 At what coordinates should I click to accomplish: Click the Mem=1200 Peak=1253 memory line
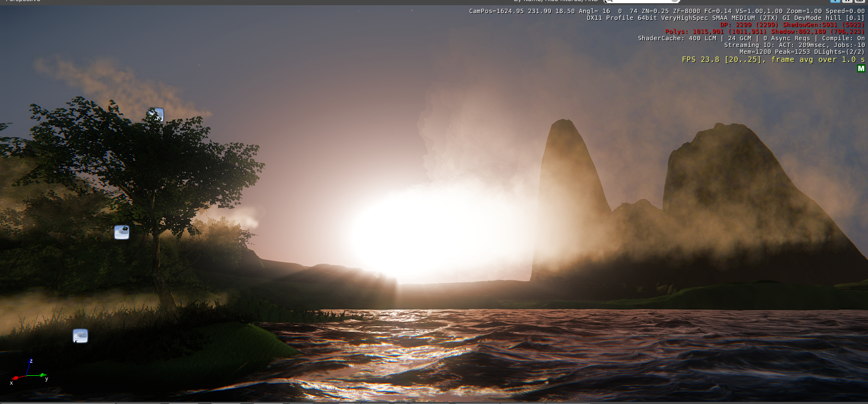point(802,52)
